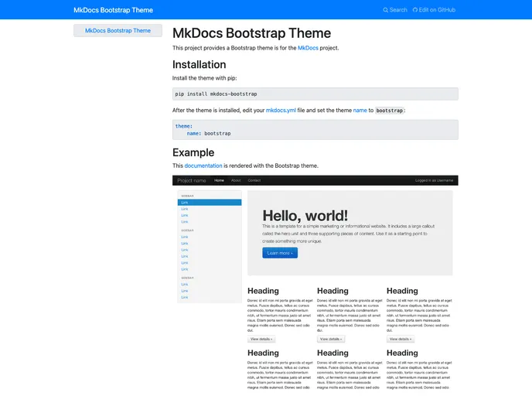Click the About tab in example screenshot
The width and height of the screenshot is (532, 396).
coord(236,180)
